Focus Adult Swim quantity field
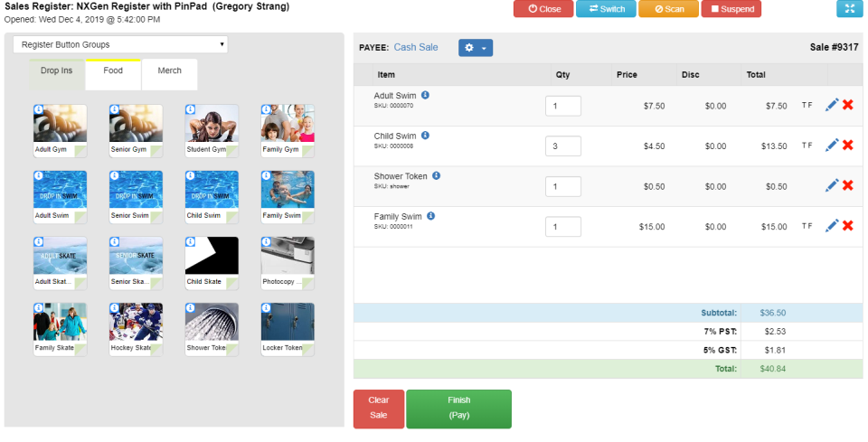The height and width of the screenshot is (442, 868). 563,107
